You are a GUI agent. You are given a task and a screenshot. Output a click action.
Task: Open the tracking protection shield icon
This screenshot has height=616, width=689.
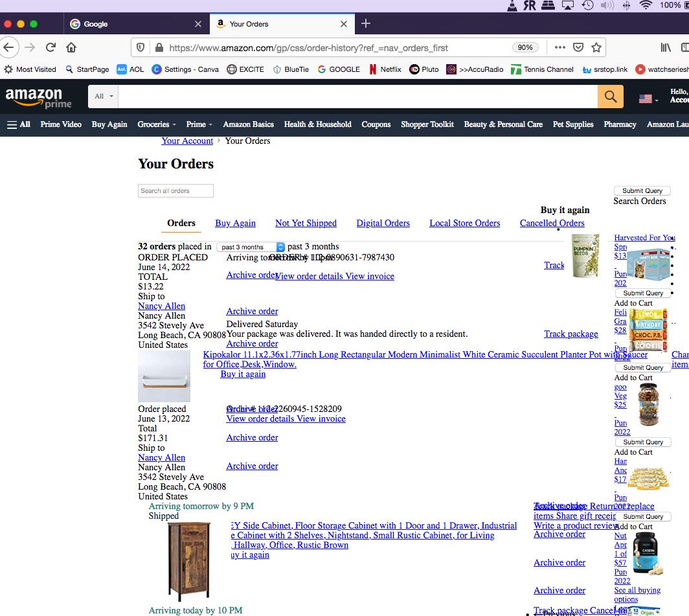coord(140,47)
